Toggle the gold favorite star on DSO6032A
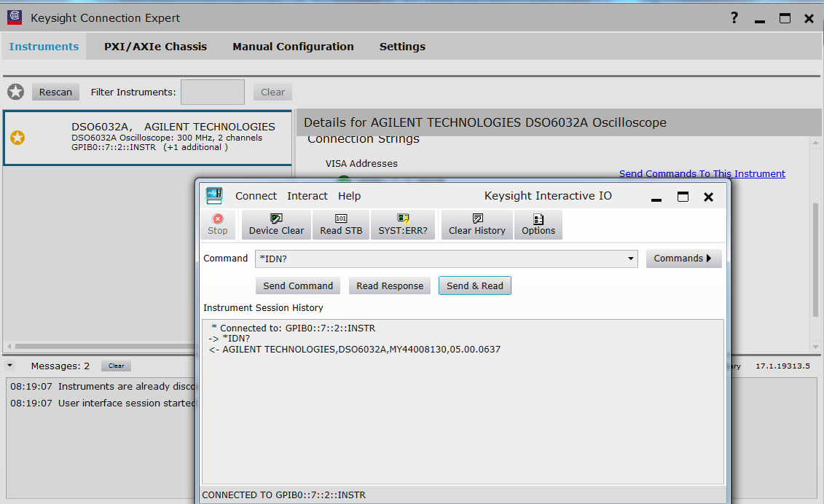This screenshot has width=824, height=504. click(x=18, y=138)
